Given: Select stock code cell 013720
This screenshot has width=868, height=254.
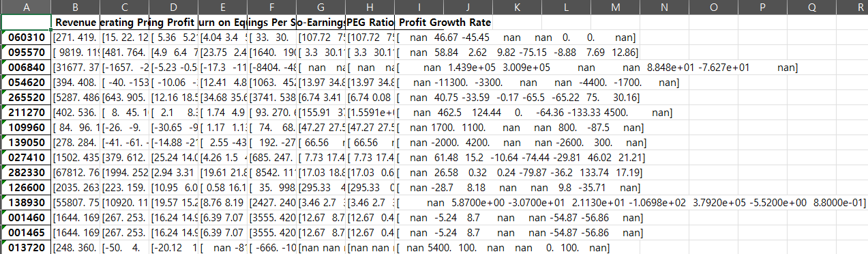Looking at the screenshot, I should tap(26, 247).
